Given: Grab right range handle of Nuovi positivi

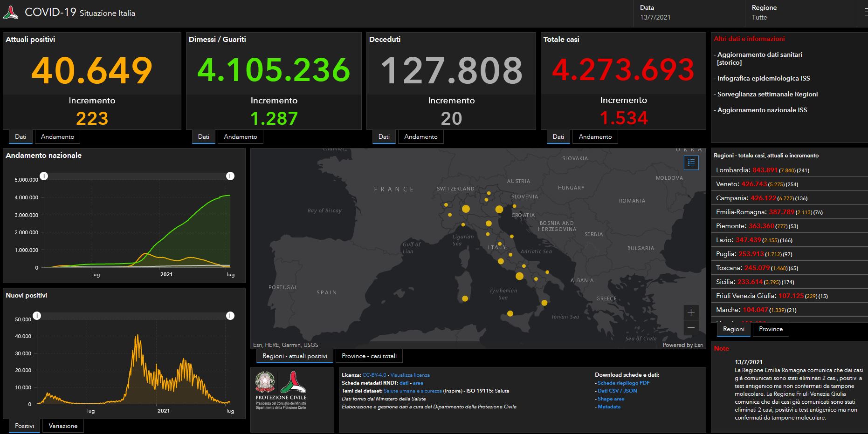Looking at the screenshot, I should [230, 316].
